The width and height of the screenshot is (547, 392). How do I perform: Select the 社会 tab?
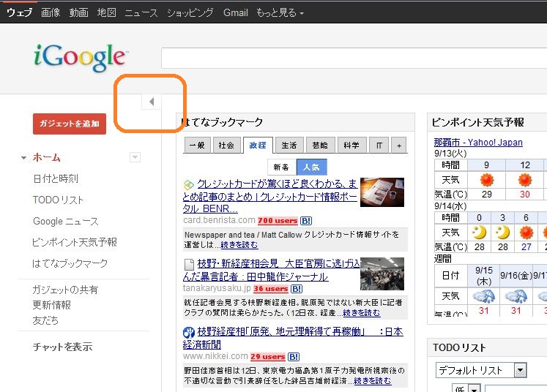coord(226,145)
